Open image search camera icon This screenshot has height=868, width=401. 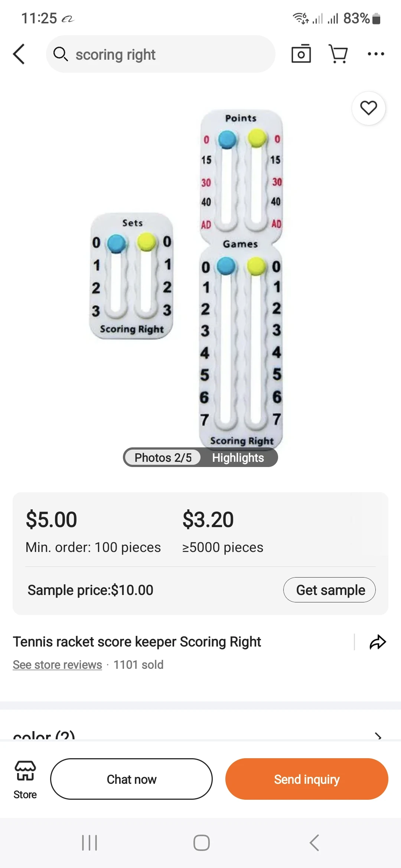point(301,54)
